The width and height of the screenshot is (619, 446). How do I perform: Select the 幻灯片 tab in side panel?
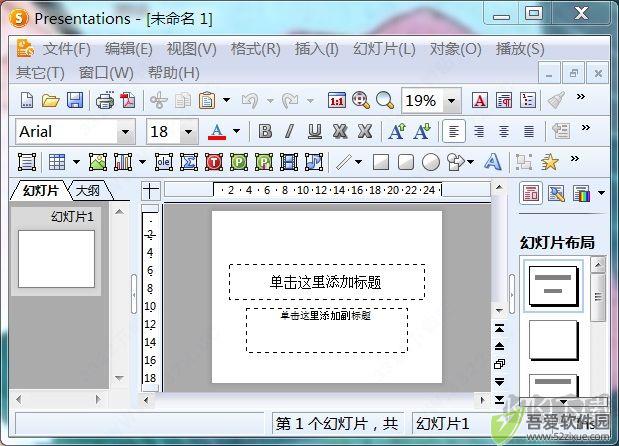click(x=41, y=191)
